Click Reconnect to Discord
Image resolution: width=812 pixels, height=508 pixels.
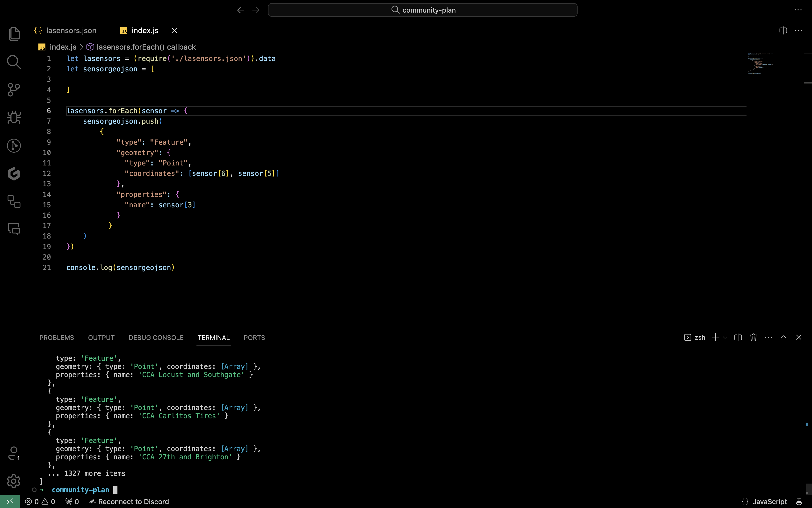point(129,502)
